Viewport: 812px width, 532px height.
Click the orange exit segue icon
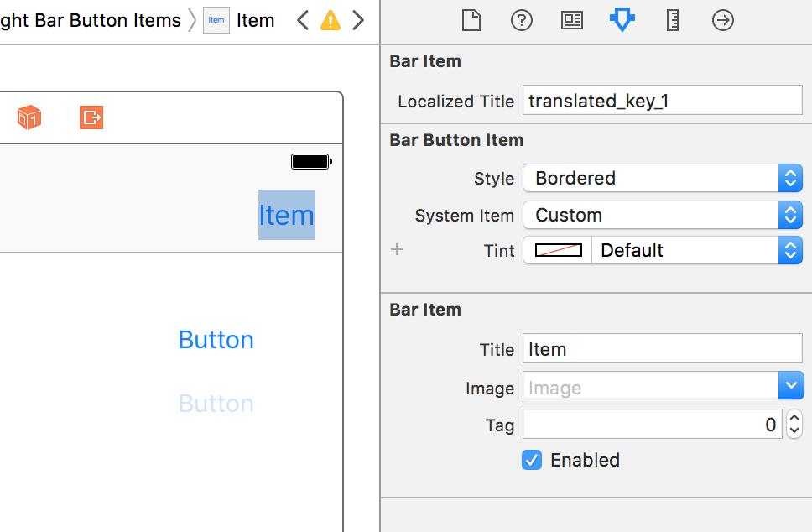coord(91,117)
